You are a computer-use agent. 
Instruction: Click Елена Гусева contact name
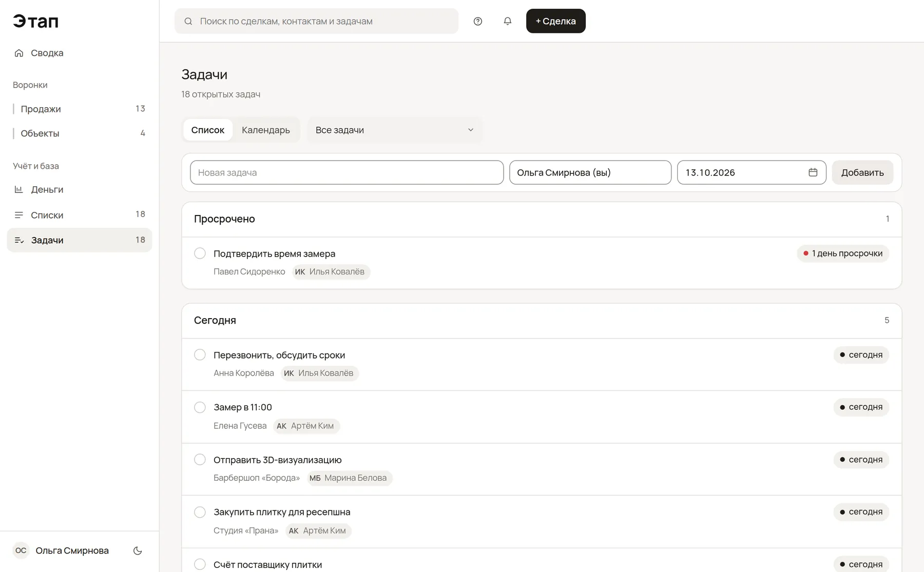pos(240,426)
